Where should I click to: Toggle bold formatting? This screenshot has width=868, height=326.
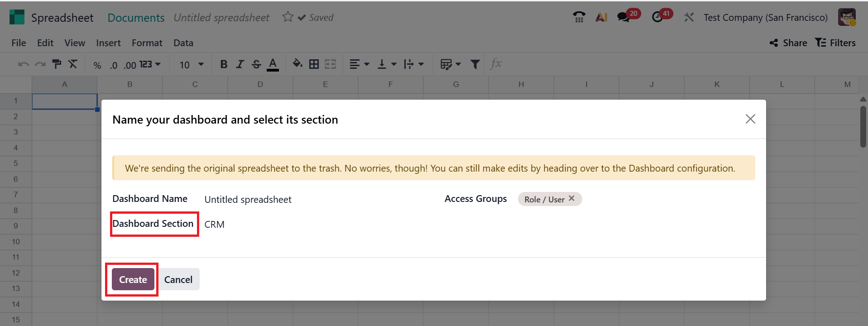click(224, 64)
